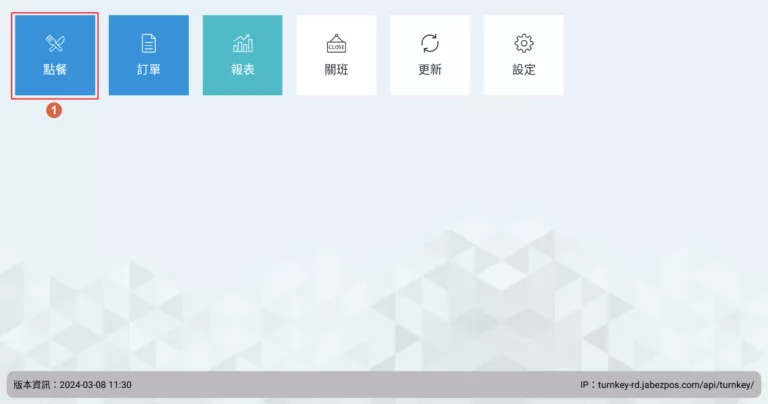
Task: Click the turnkey-rd.jabezpos.com API address
Action: 675,385
